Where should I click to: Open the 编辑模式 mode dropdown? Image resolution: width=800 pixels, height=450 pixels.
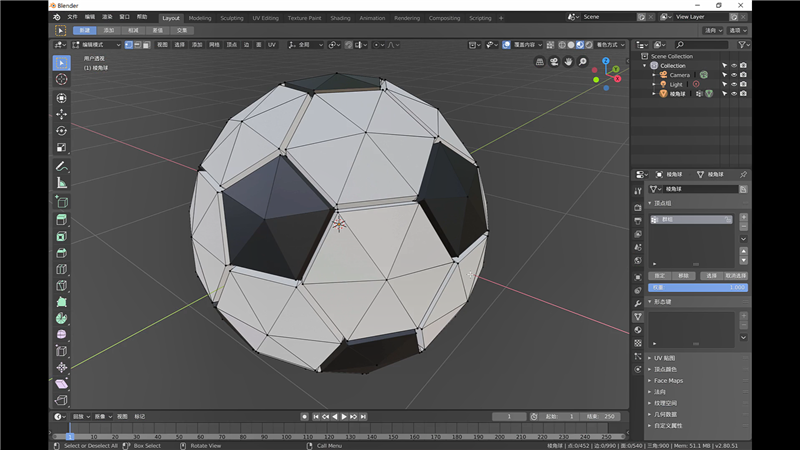[96, 45]
